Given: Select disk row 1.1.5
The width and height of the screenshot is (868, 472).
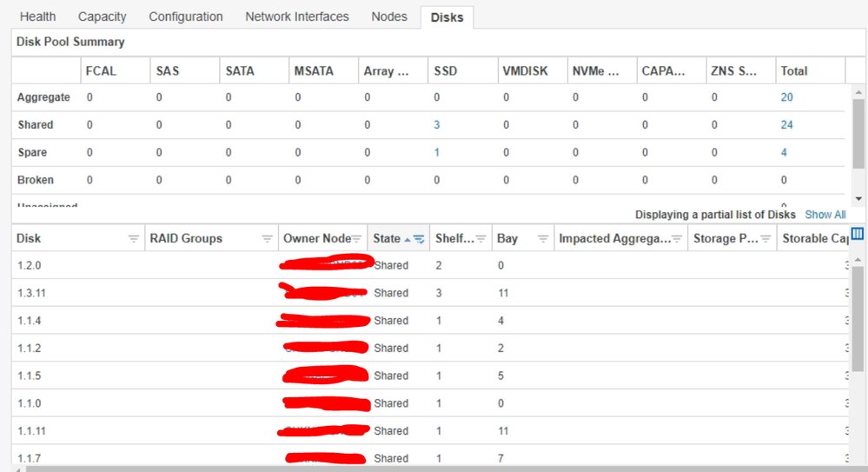Looking at the screenshot, I should [x=430, y=376].
